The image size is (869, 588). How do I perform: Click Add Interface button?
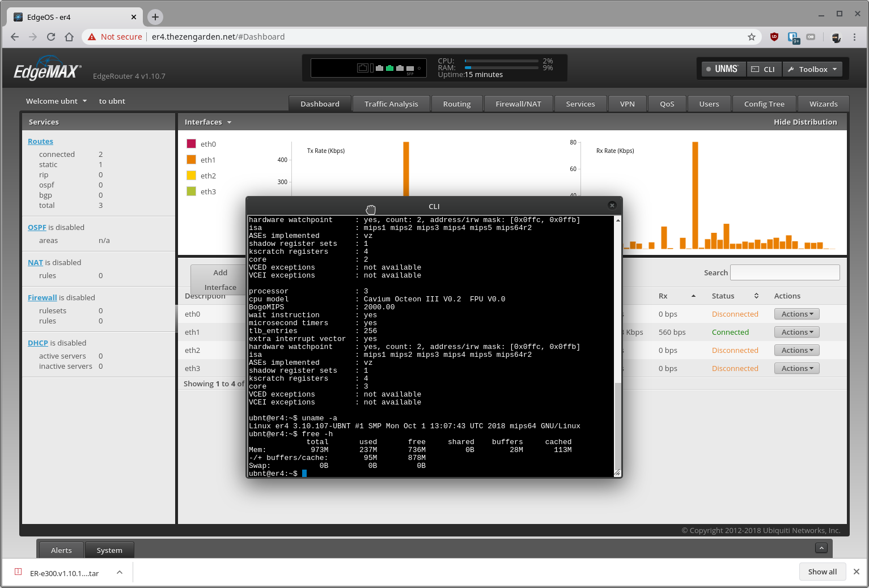220,280
